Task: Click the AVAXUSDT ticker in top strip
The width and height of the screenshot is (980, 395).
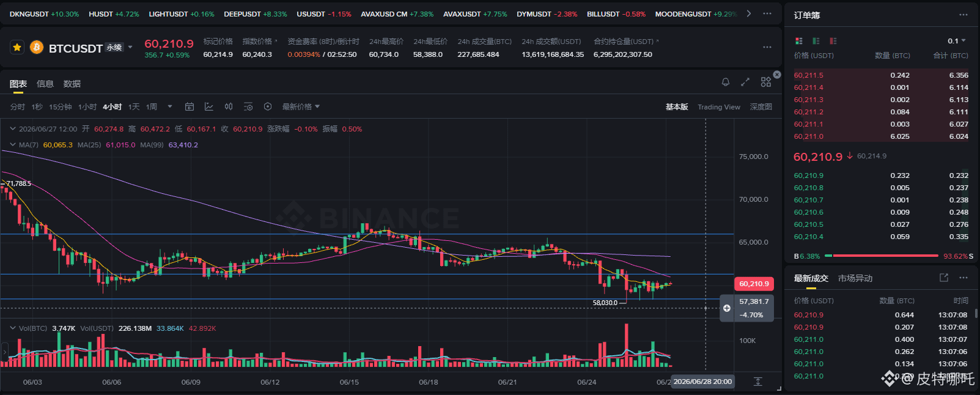Action: (x=475, y=13)
